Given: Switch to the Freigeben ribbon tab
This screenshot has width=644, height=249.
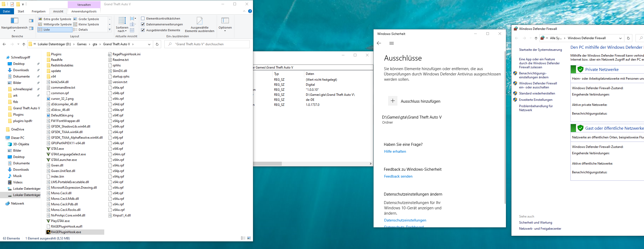Looking at the screenshot, I should click(x=39, y=11).
